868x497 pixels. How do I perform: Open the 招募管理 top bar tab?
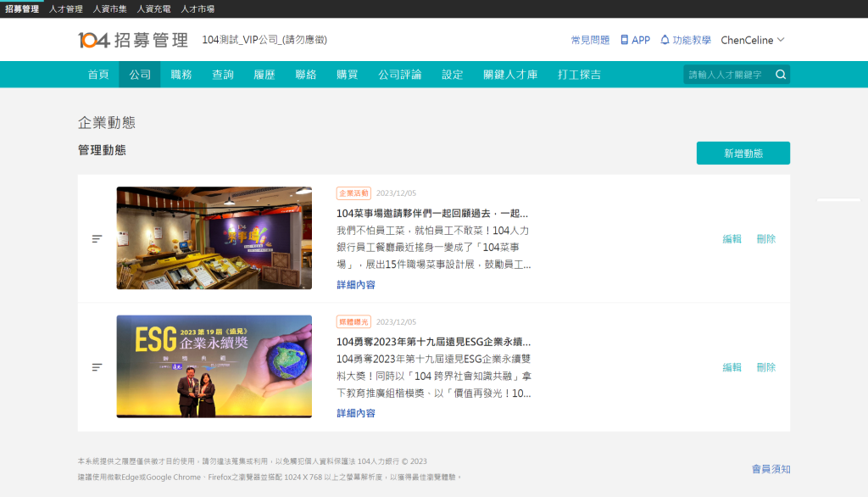[21, 8]
